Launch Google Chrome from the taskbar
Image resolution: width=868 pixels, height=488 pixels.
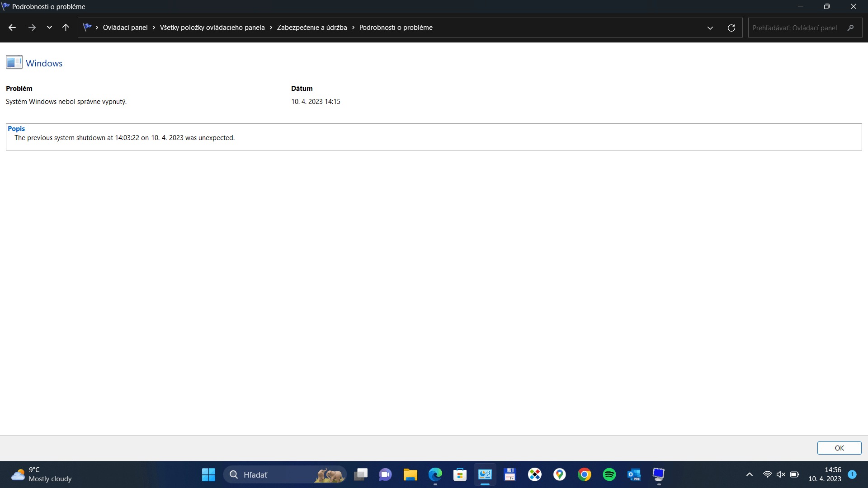584,474
